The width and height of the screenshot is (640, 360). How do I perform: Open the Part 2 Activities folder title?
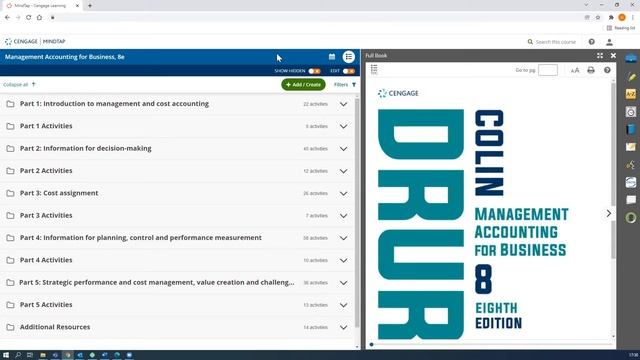coord(46,171)
